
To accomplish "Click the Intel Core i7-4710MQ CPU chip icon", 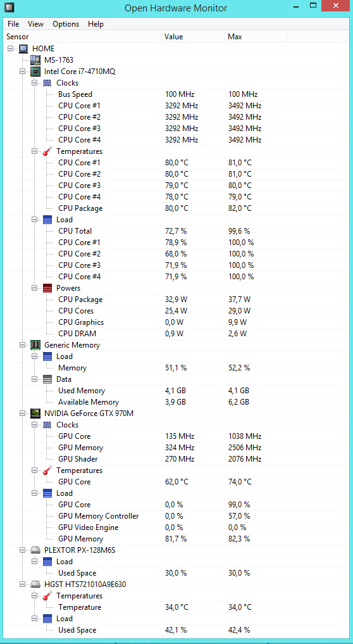I will point(35,72).
